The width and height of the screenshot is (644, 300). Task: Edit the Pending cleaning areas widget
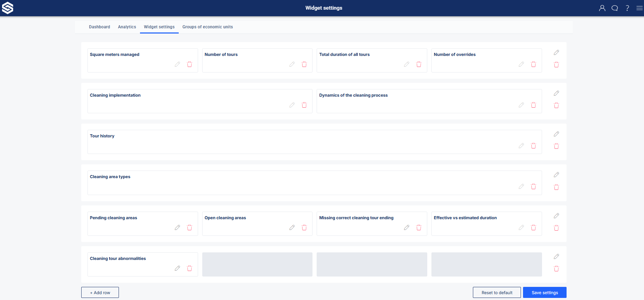point(177,228)
